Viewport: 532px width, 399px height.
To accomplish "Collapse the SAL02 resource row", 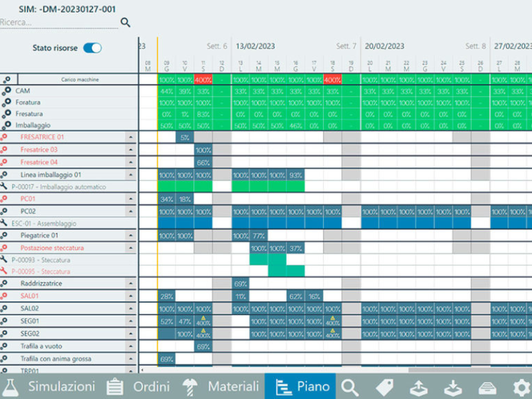I will pyautogui.click(x=130, y=309).
